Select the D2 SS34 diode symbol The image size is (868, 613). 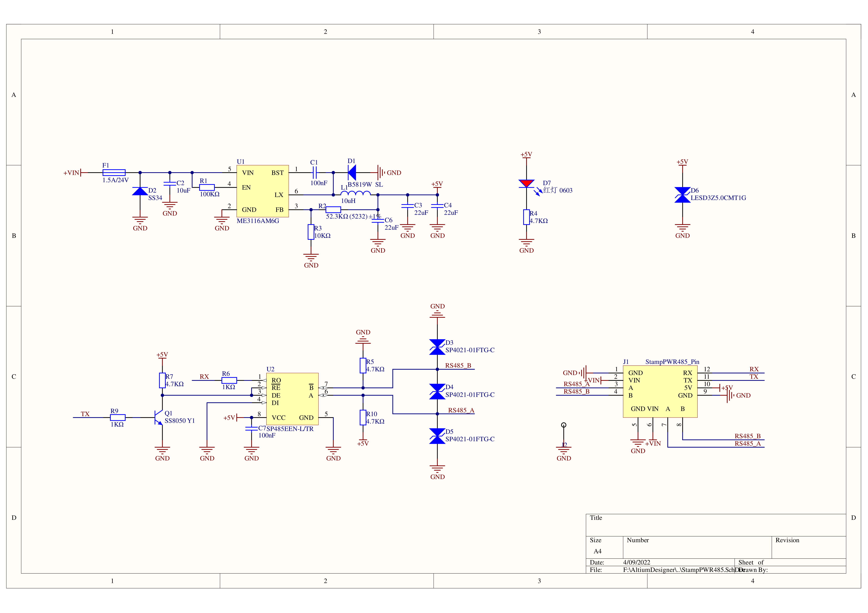point(140,191)
